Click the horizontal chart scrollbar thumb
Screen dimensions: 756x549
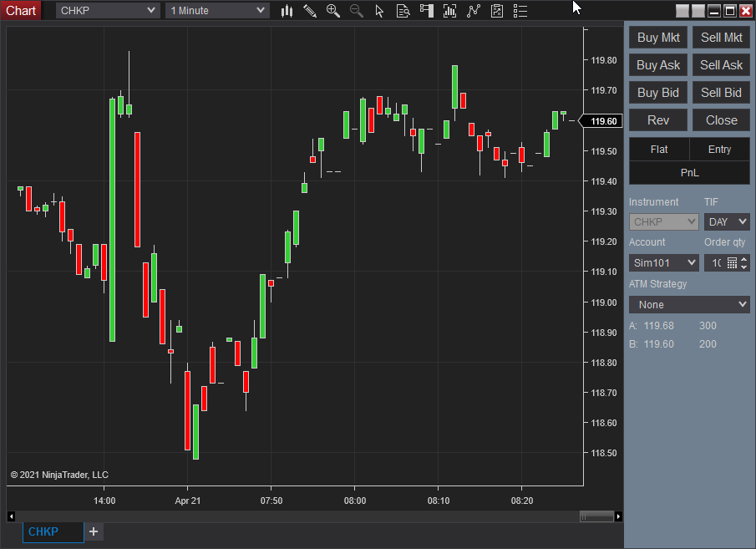[x=596, y=516]
